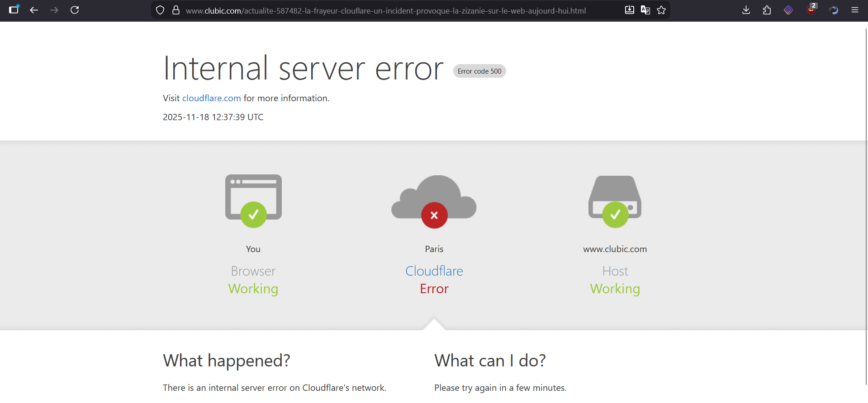Go back to the previous page

(x=34, y=10)
